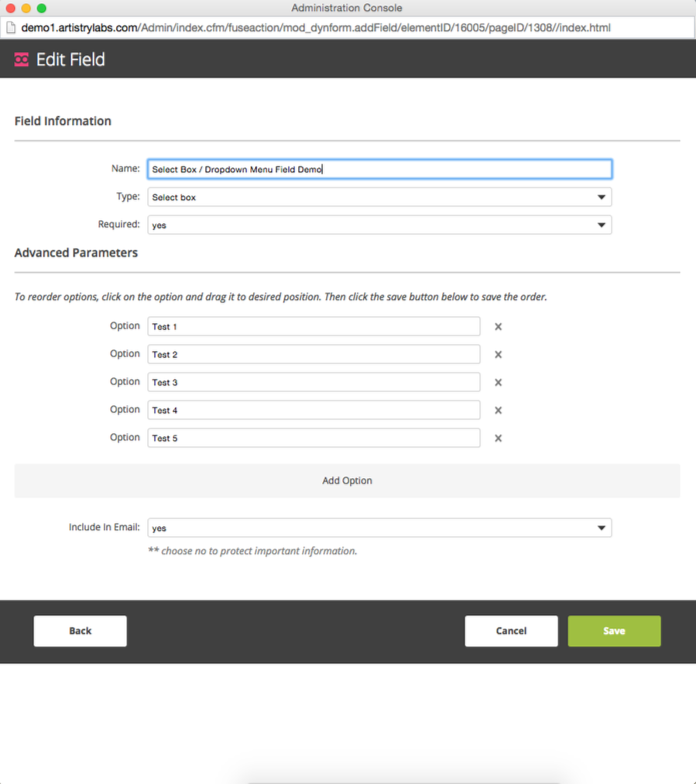Select the Test 3 option input

pos(314,383)
